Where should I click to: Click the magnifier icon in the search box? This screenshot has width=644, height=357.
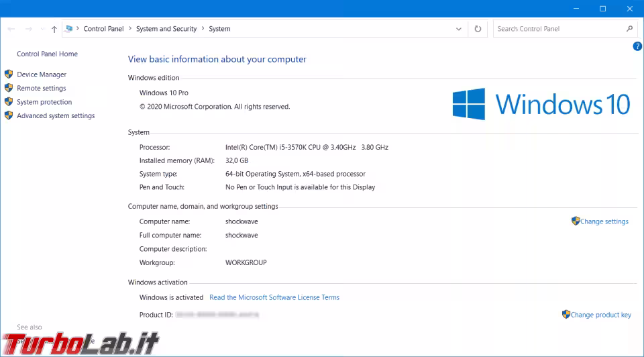click(x=629, y=29)
